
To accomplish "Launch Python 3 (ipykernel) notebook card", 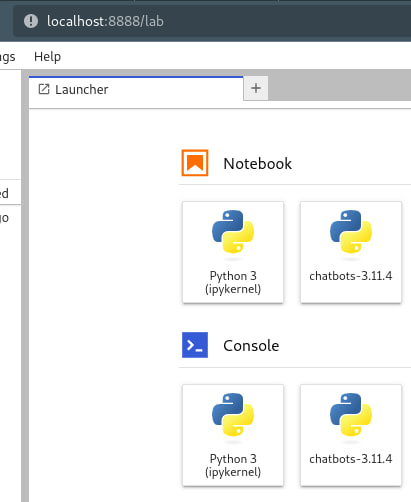I will coord(233,252).
